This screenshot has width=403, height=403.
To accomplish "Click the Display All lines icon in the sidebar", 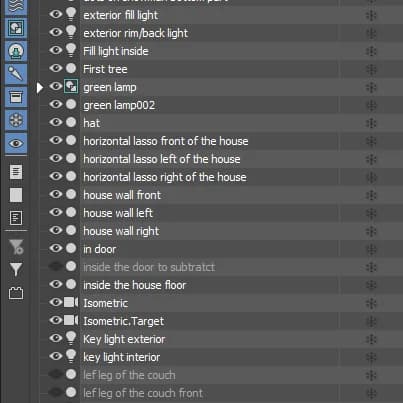I will click(16, 172).
